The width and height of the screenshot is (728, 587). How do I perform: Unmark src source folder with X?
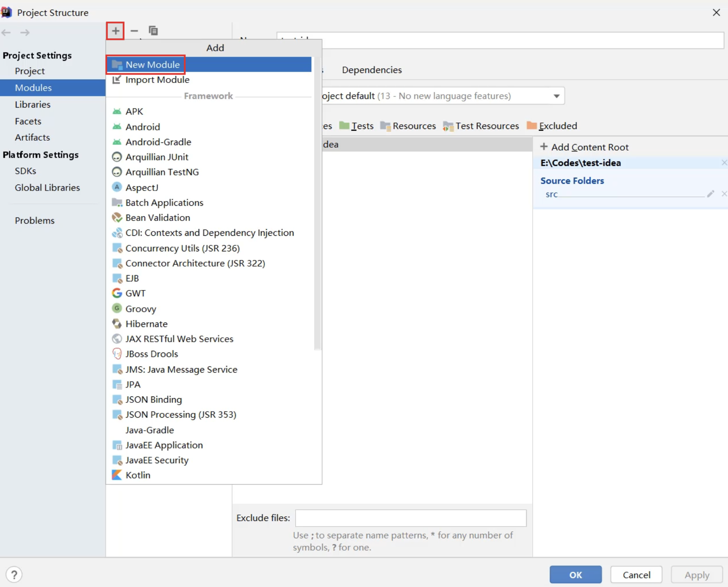[x=724, y=194]
